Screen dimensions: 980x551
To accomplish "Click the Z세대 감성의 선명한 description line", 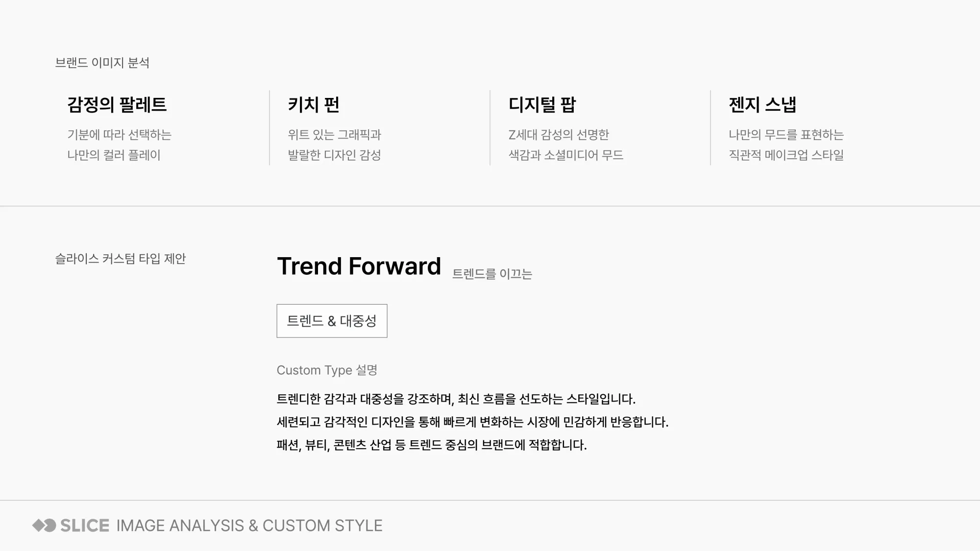I will tap(559, 135).
